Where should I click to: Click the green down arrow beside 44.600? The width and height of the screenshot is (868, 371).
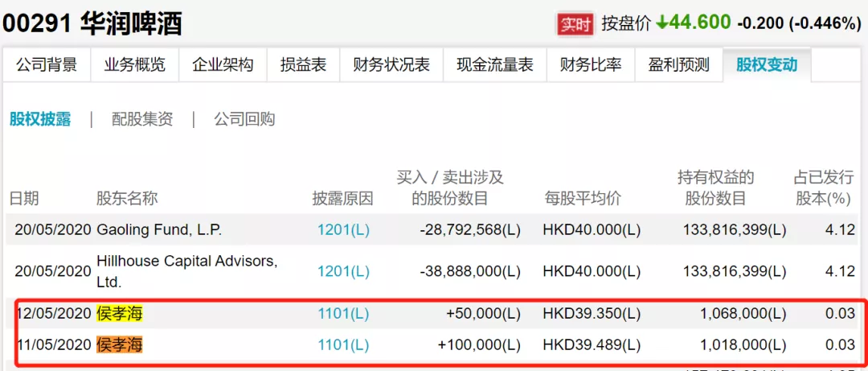[662, 23]
